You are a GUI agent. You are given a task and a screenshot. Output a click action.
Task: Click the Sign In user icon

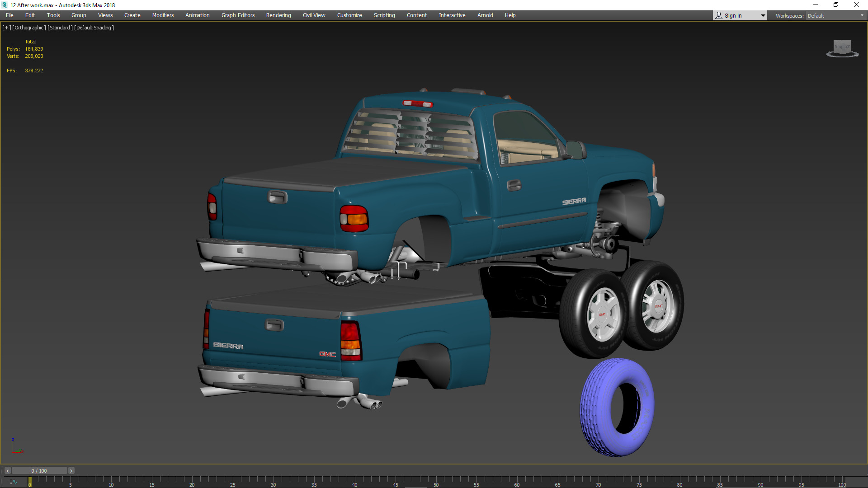(x=719, y=15)
